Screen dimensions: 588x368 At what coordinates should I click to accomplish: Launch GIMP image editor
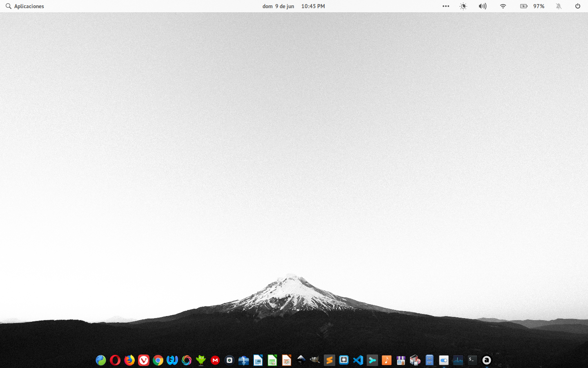pyautogui.click(x=315, y=360)
